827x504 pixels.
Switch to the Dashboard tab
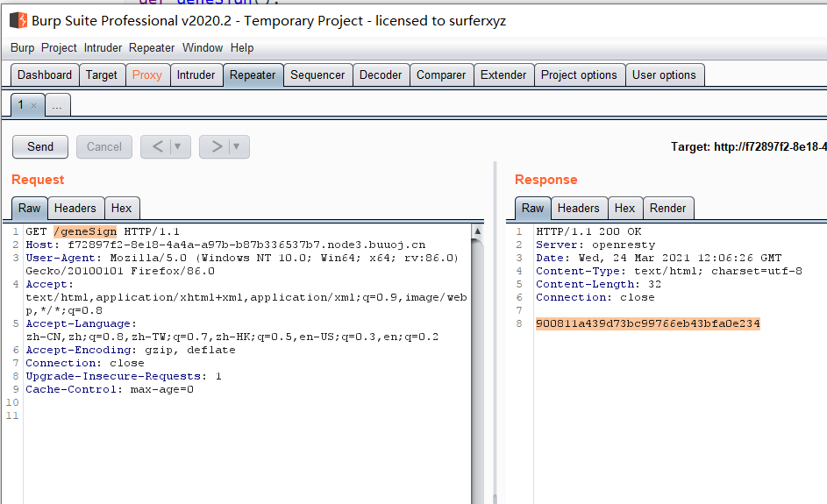pyautogui.click(x=45, y=75)
